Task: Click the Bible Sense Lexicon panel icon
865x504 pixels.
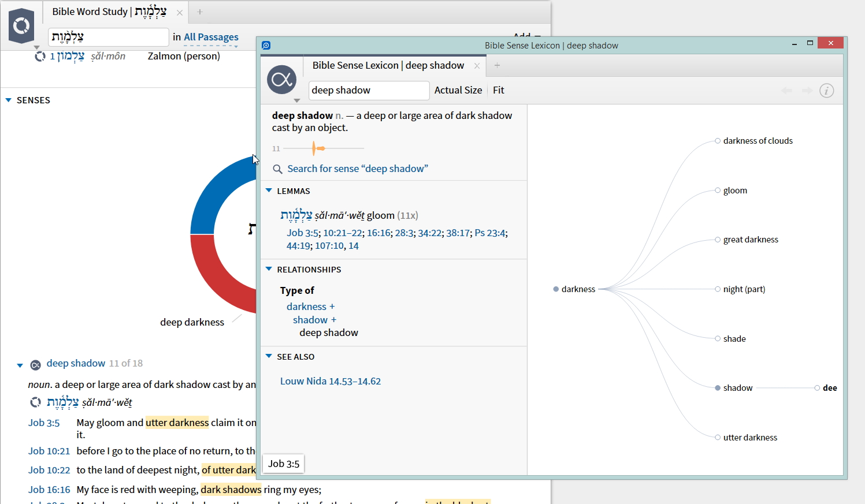Action: pyautogui.click(x=282, y=80)
